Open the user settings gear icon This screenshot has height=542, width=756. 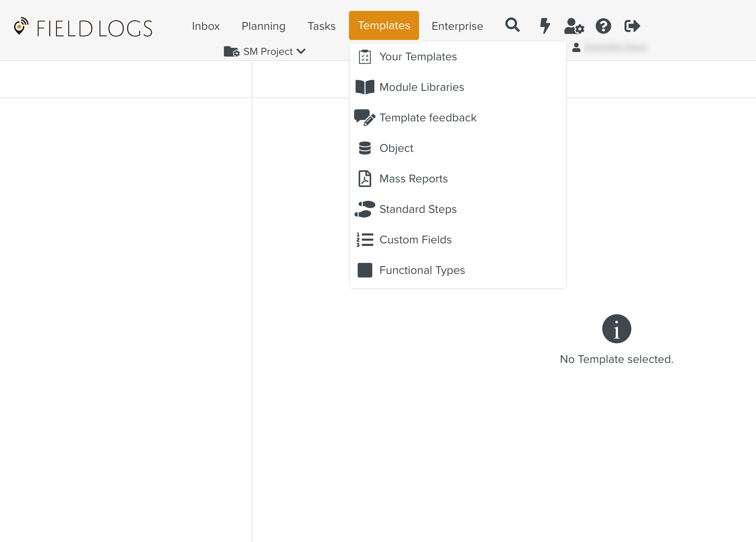point(574,26)
